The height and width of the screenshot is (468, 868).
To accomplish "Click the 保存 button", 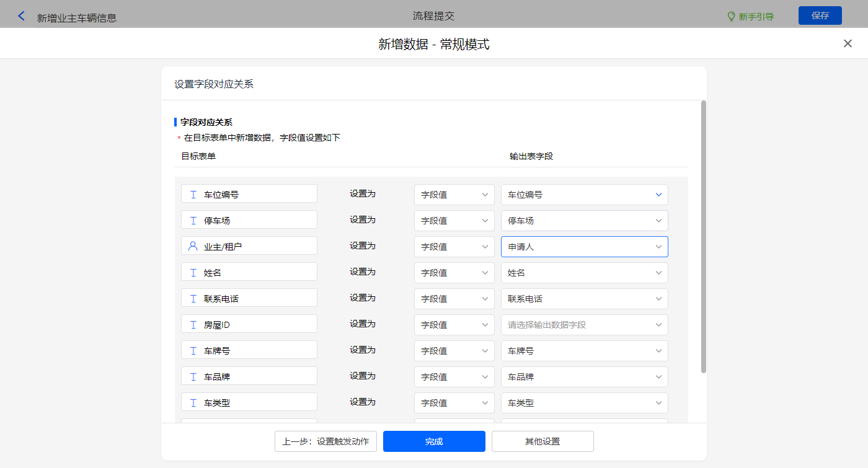I will tap(820, 15).
